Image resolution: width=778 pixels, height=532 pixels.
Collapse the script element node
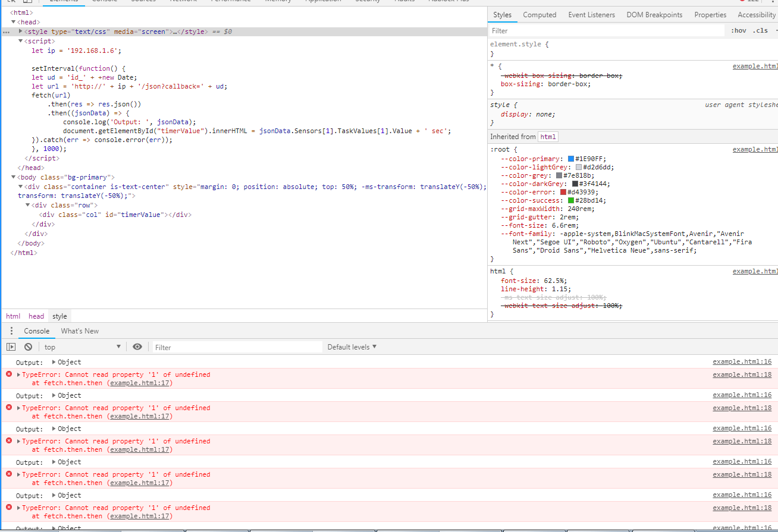point(21,41)
